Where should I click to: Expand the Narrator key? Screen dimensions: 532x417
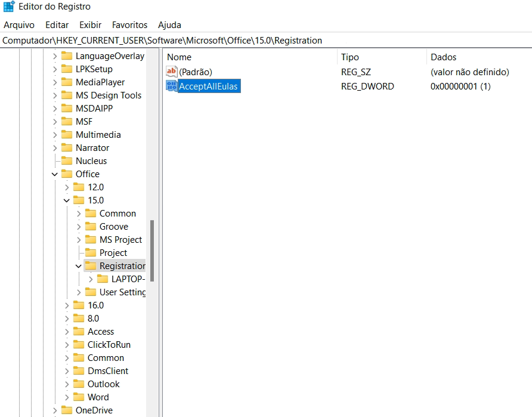coord(55,148)
